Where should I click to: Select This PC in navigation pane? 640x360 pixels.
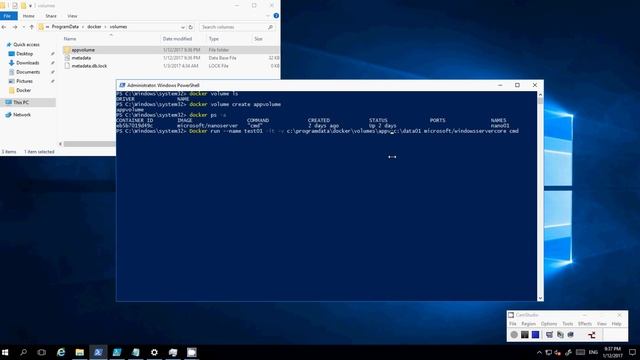(x=21, y=102)
